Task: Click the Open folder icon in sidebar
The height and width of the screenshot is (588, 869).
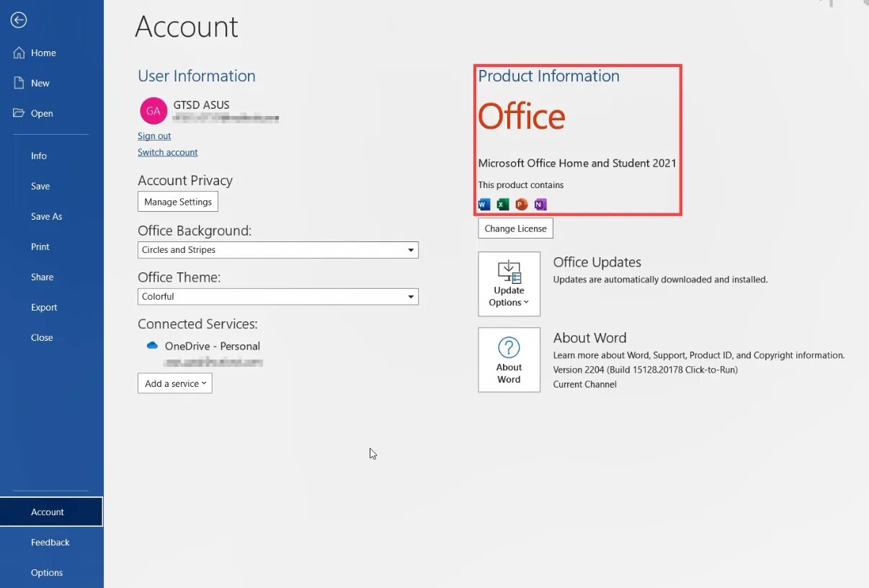Action: tap(19, 113)
